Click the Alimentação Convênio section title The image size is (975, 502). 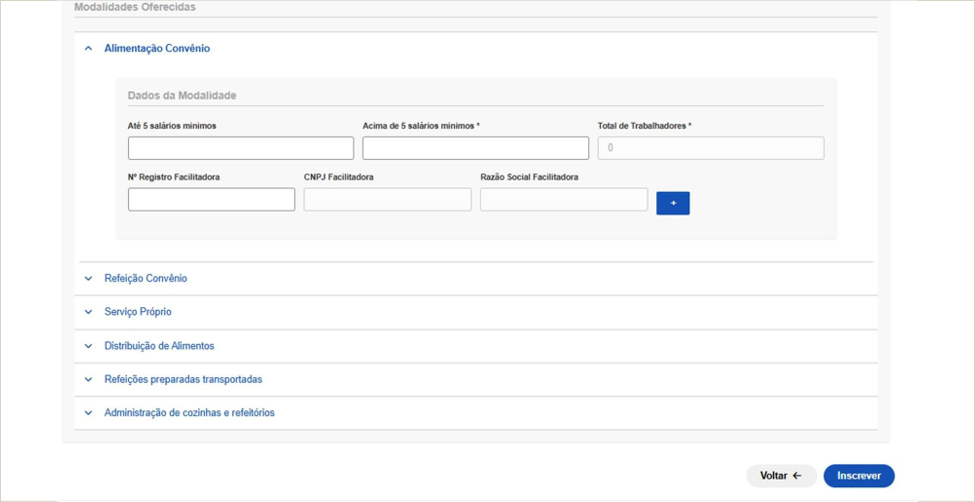157,49
